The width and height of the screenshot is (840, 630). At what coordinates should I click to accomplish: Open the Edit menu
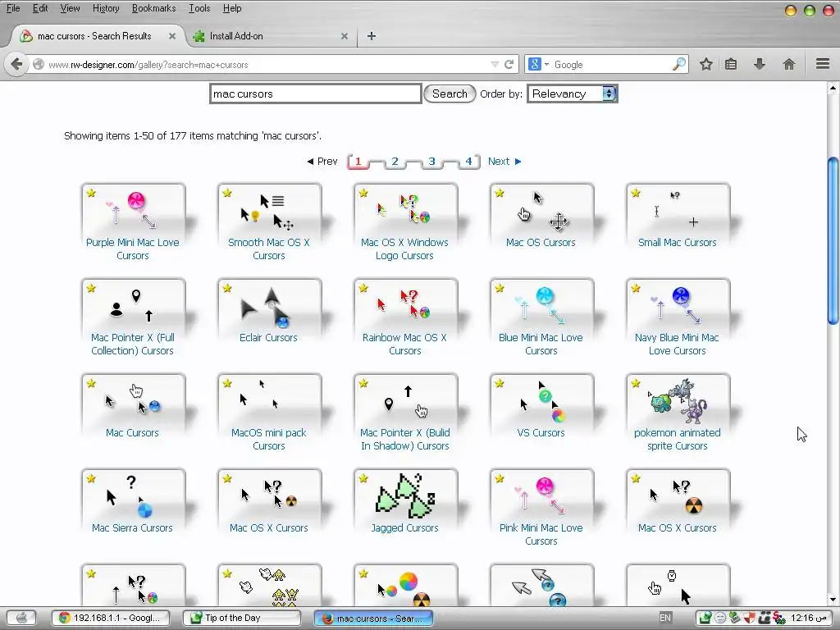coord(40,8)
